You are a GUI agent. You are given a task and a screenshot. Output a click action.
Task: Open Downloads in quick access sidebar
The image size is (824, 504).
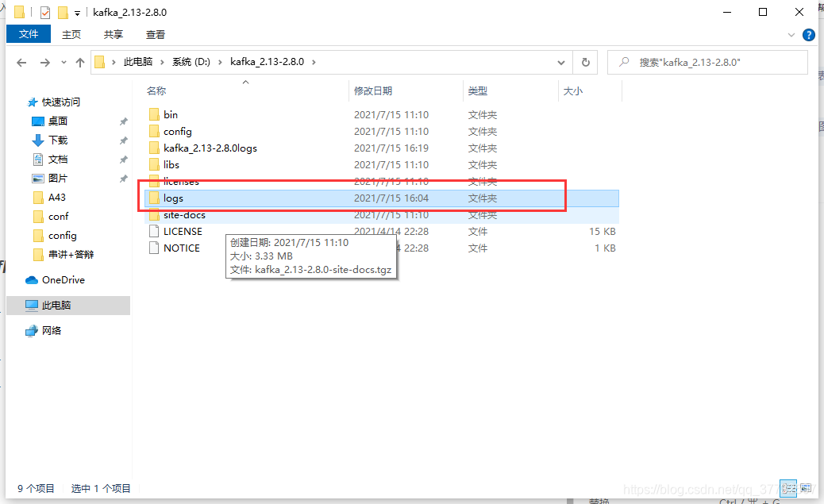50,140
